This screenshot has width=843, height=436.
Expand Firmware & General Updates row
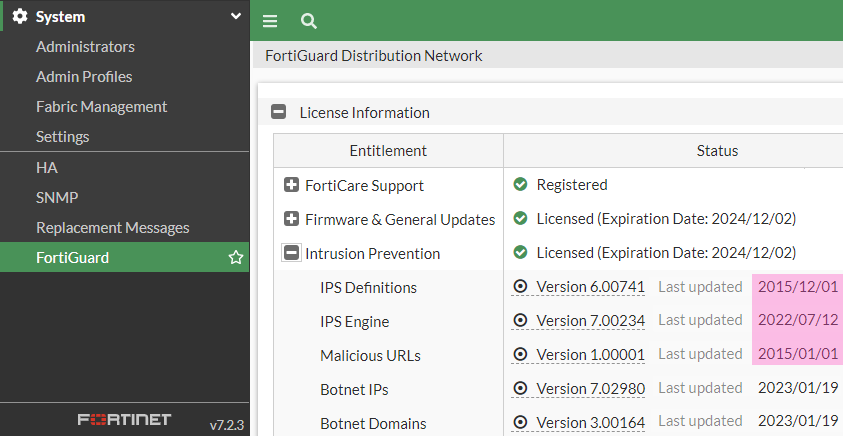292,219
